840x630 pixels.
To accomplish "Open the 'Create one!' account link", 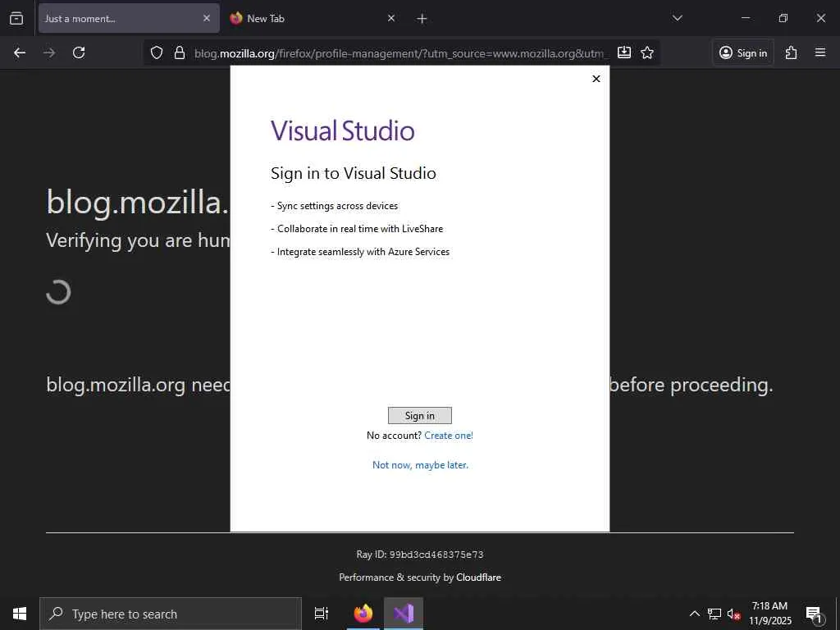I will pyautogui.click(x=449, y=436).
